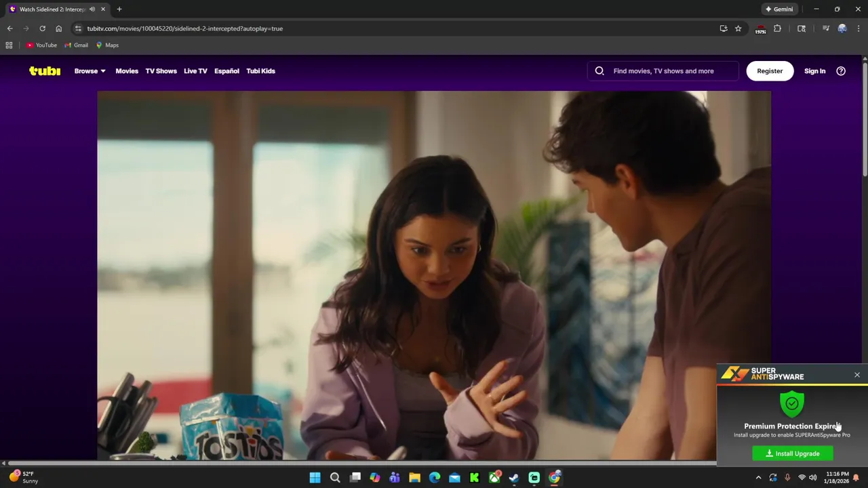Image resolution: width=868 pixels, height=488 pixels.
Task: Click the microphone tray icon
Action: click(x=787, y=478)
